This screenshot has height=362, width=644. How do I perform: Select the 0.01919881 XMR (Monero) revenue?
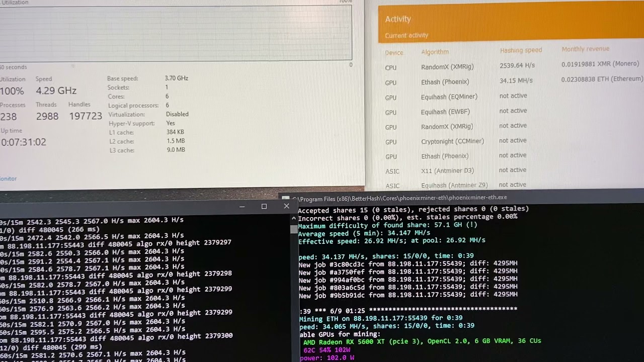pos(600,64)
